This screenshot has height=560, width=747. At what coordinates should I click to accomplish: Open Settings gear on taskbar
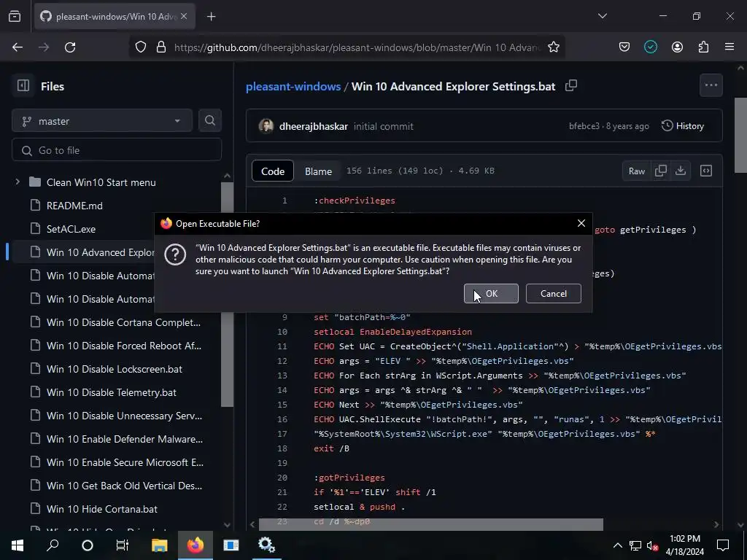coord(266,545)
